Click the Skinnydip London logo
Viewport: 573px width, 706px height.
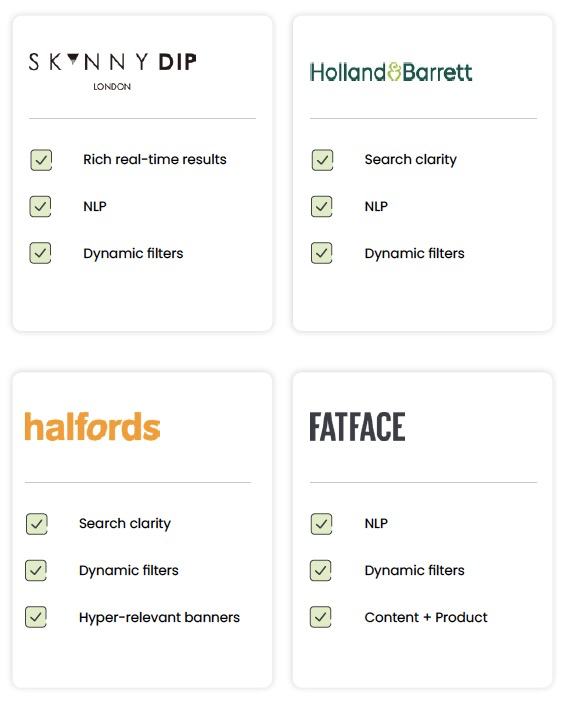click(x=113, y=71)
